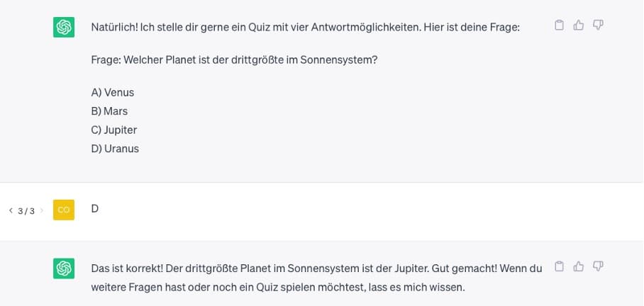644x306 pixels.
Task: Click the answer option 'A) Venus'
Action: 113,93
